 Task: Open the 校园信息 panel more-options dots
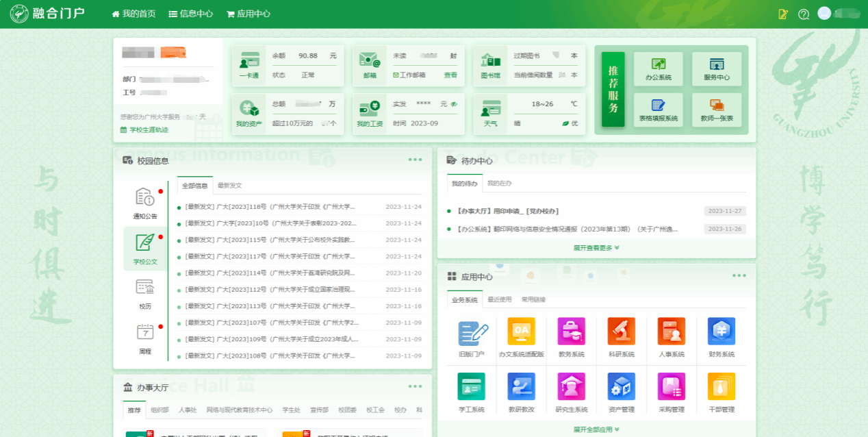point(416,160)
